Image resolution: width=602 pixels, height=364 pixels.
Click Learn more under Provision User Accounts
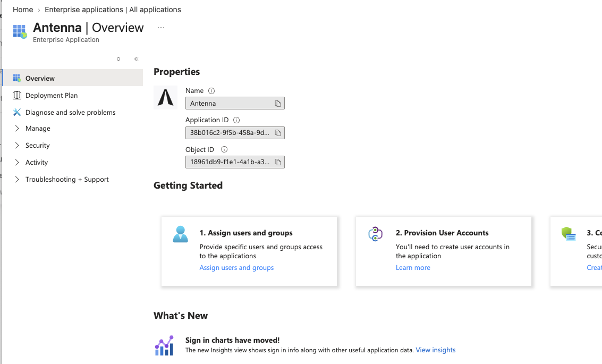(413, 268)
